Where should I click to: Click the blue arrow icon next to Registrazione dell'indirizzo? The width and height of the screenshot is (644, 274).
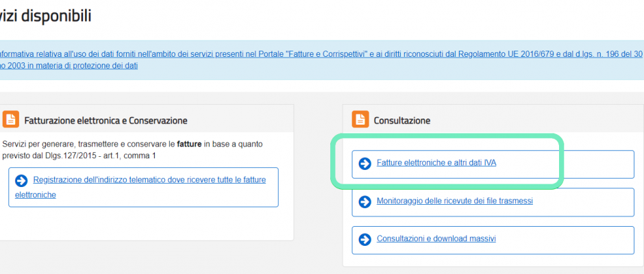[21, 180]
